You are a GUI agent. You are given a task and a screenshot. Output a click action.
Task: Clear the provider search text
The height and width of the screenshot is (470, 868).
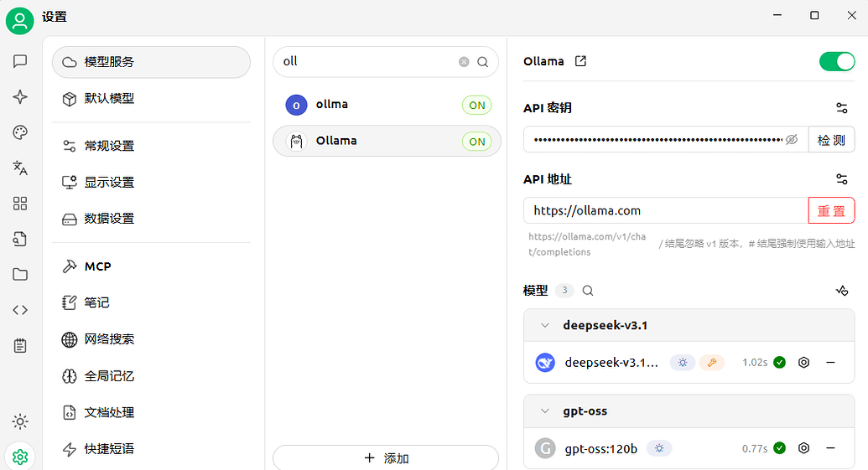[x=464, y=62]
